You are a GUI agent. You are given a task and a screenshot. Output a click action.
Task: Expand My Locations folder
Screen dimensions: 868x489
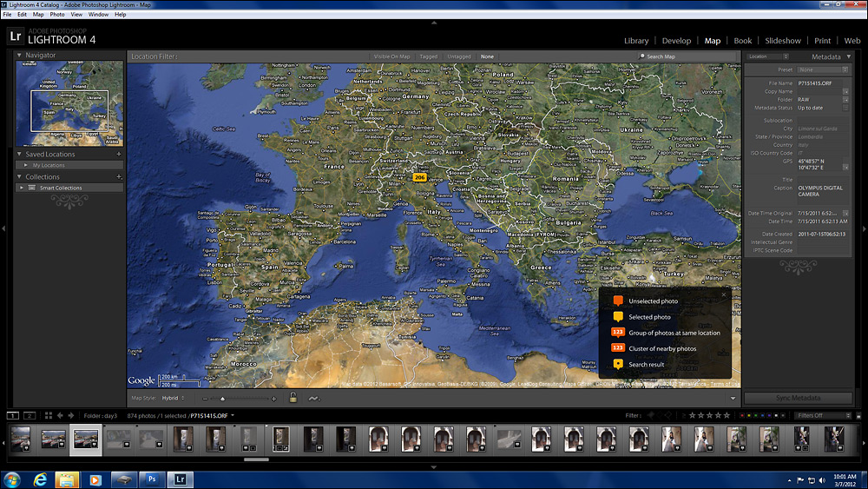click(25, 165)
